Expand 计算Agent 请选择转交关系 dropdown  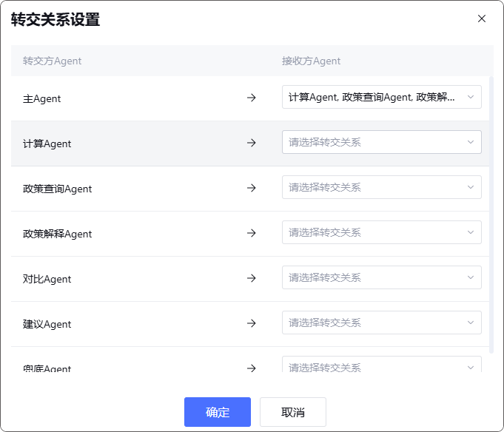pos(381,142)
